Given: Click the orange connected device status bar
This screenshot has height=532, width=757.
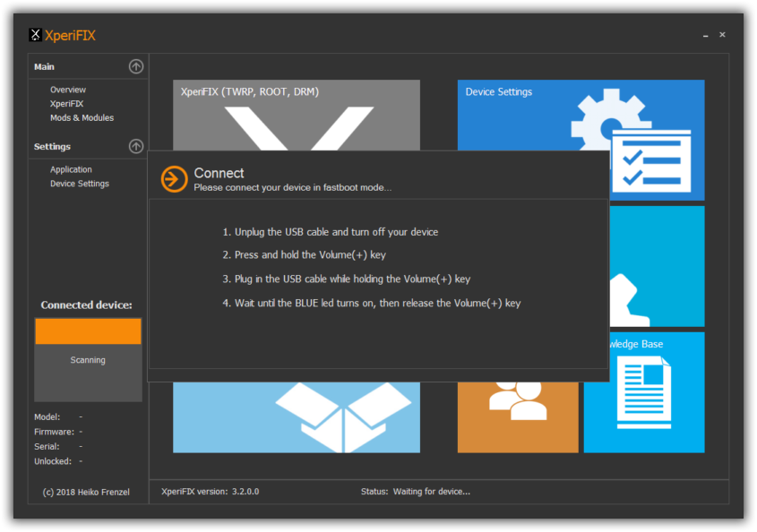Looking at the screenshot, I should coord(88,331).
